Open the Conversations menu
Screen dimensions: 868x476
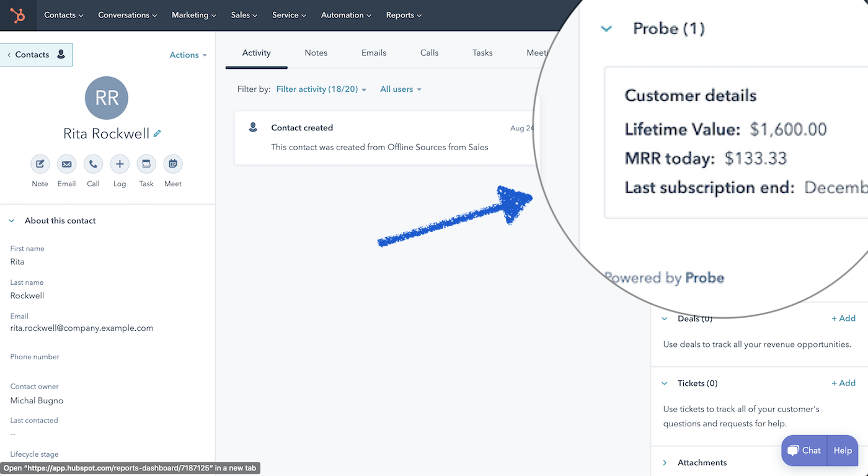(128, 15)
